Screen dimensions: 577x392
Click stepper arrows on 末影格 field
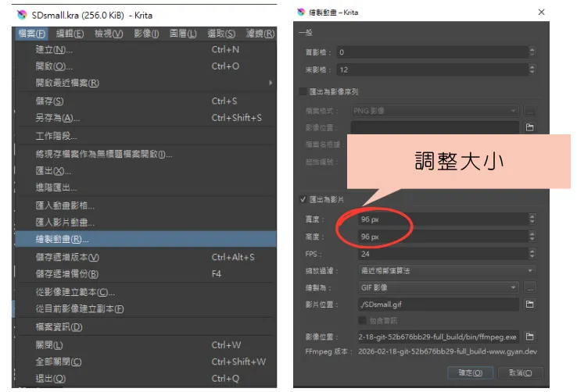[x=532, y=69]
